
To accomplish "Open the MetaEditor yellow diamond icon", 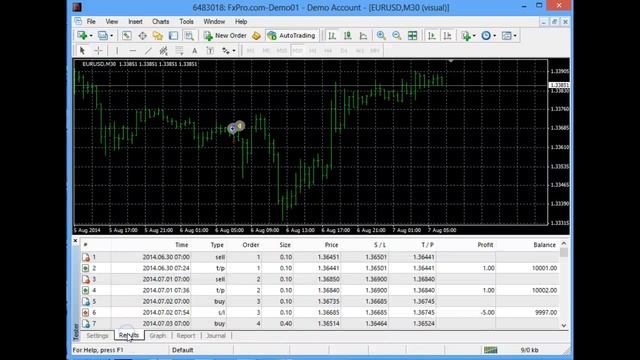I will tap(256, 36).
